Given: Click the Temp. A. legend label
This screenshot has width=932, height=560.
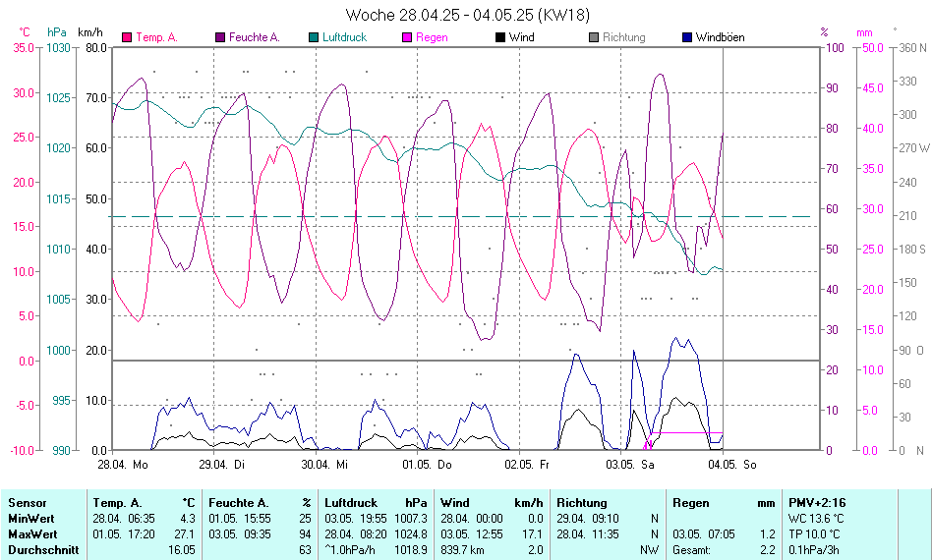Looking at the screenshot, I should pos(157,37).
